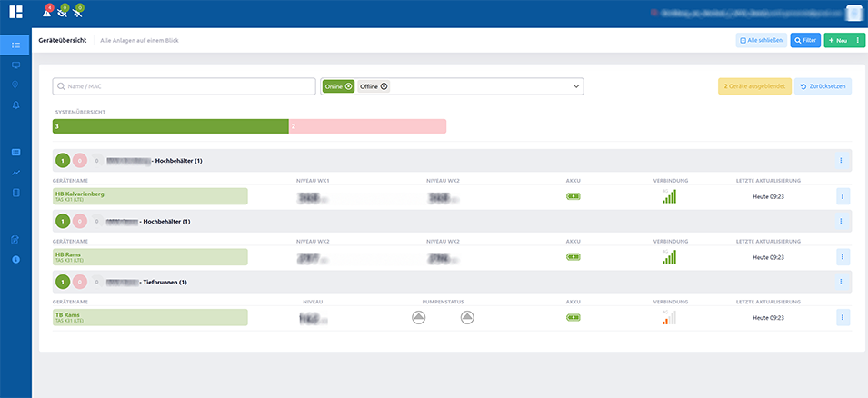Select the HB Rams device entry
Screen dimensions: 868x398
(x=150, y=257)
